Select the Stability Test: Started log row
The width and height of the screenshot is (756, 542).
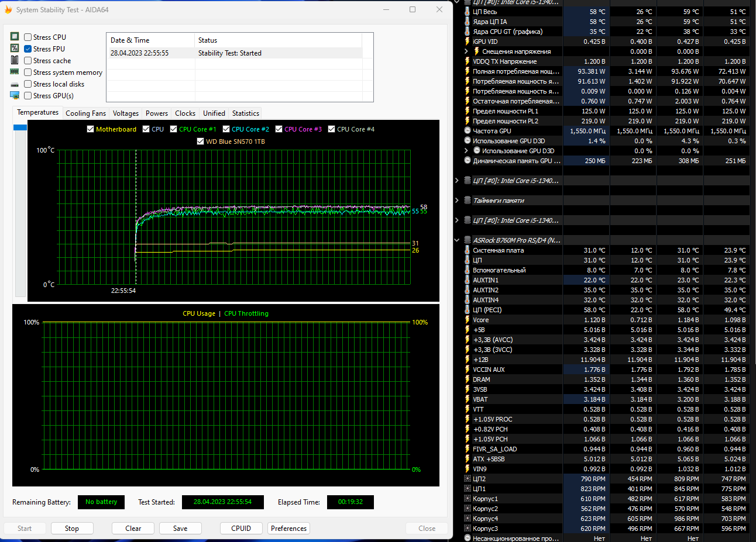tap(229, 53)
